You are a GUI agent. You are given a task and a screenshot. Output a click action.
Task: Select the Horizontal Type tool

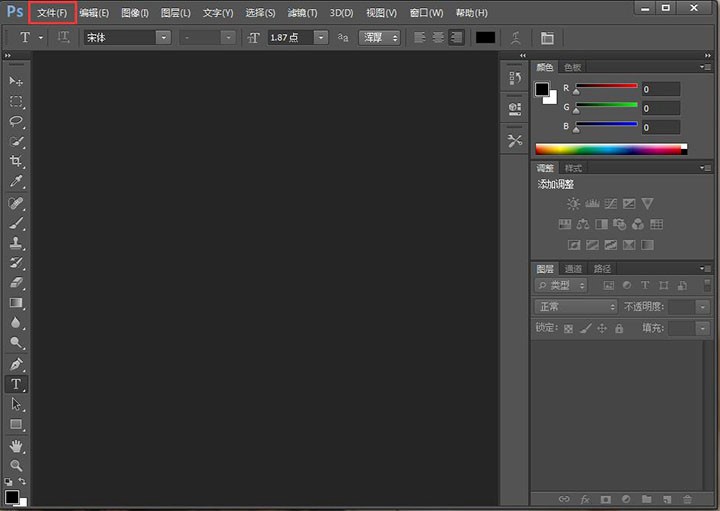click(16, 384)
